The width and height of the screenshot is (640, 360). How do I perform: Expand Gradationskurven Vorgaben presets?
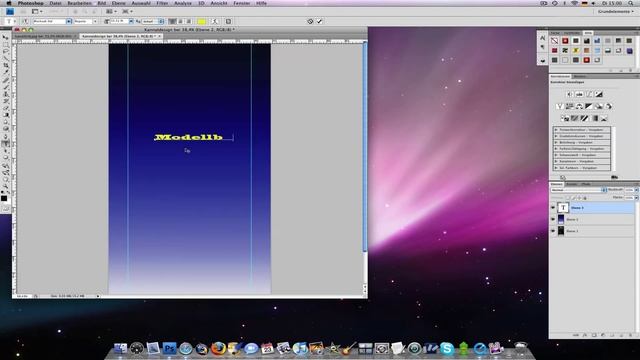[x=556, y=136]
